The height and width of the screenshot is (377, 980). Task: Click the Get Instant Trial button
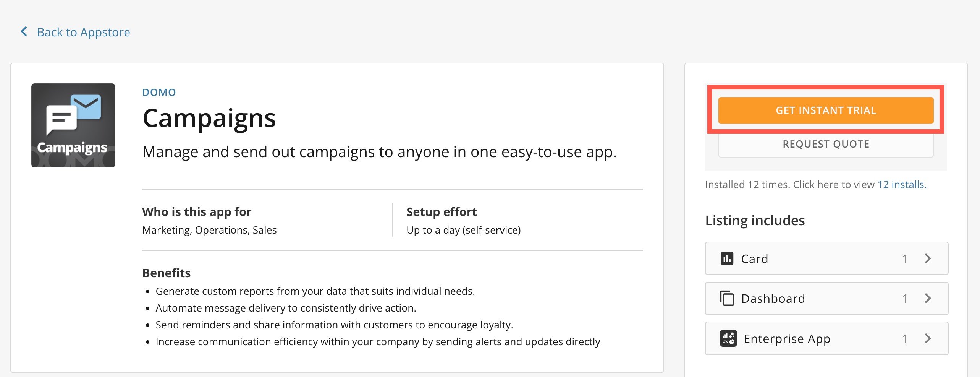826,110
